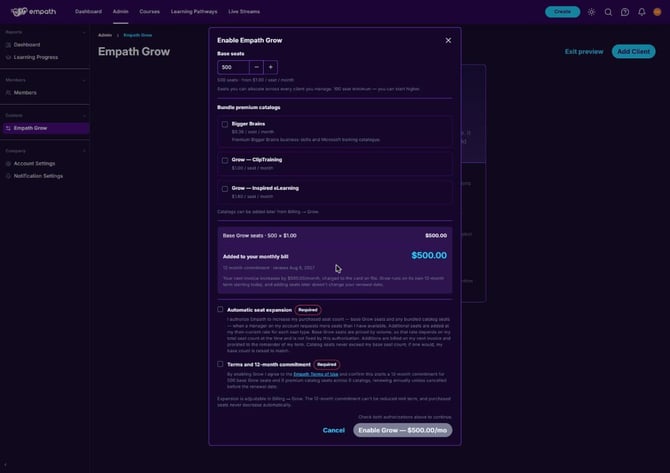
Task: Click Exit preview
Action: tap(584, 52)
